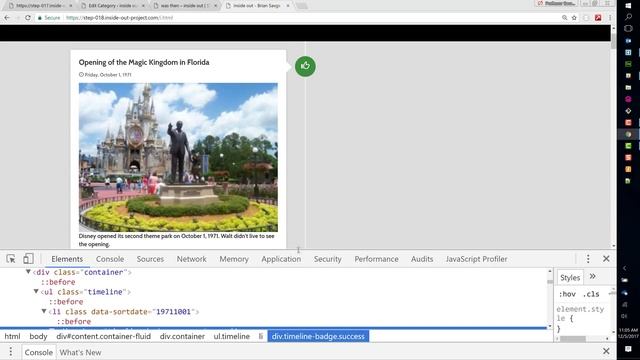Collapse the div class container node
Image resolution: width=640 pixels, height=360 pixels.
pos(28,272)
